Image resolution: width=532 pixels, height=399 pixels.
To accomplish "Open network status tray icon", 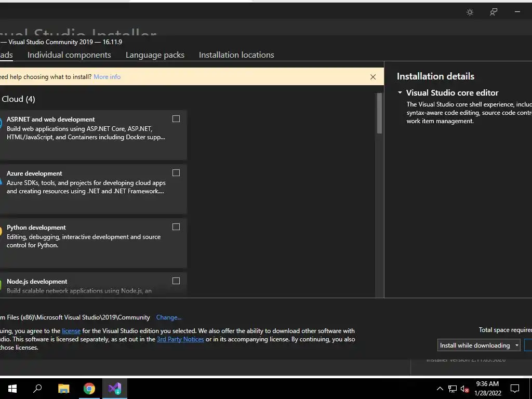I will point(453,389).
